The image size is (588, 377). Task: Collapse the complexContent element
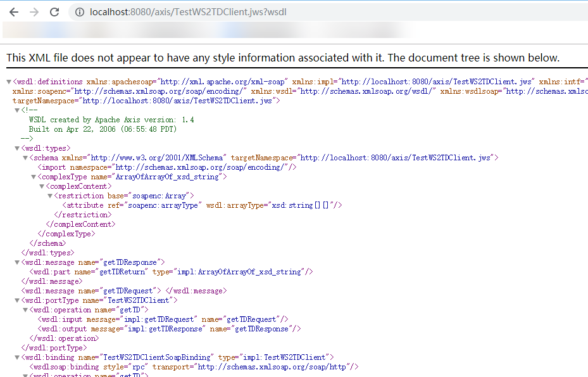point(41,186)
